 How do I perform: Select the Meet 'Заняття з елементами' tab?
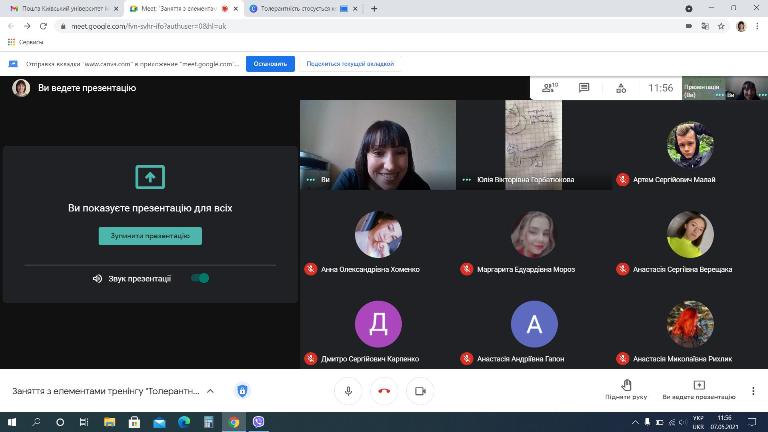pos(178,9)
